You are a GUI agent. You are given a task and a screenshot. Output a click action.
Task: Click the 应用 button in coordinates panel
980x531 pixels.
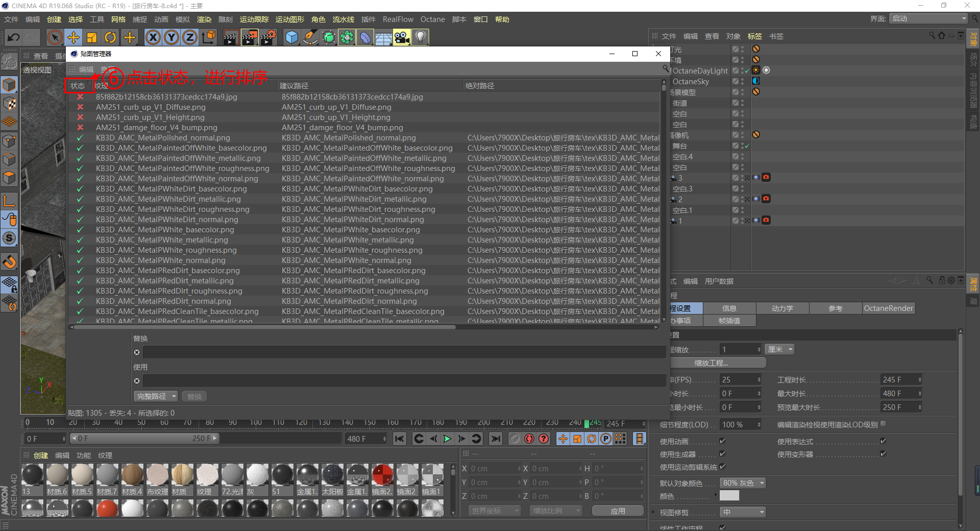[x=618, y=511]
